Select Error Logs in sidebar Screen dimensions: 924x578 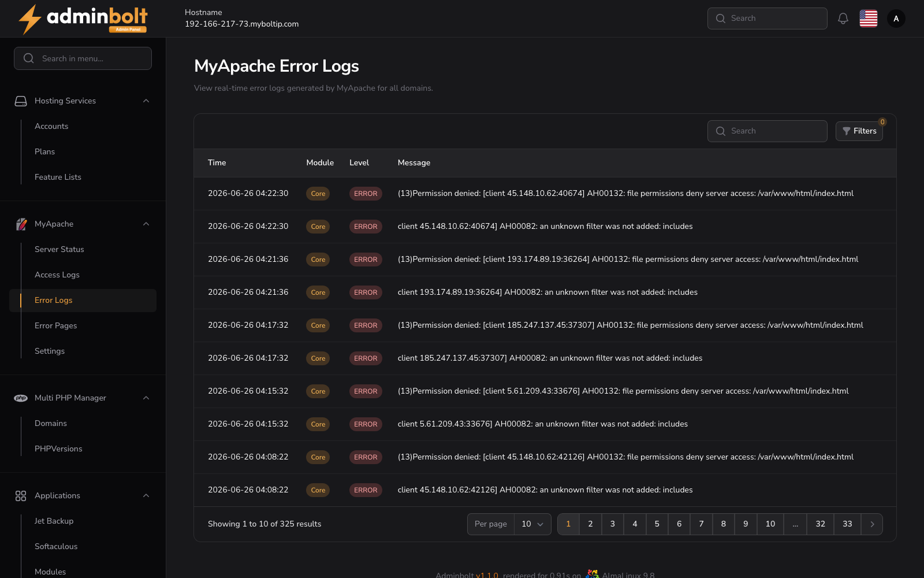pyautogui.click(x=83, y=301)
